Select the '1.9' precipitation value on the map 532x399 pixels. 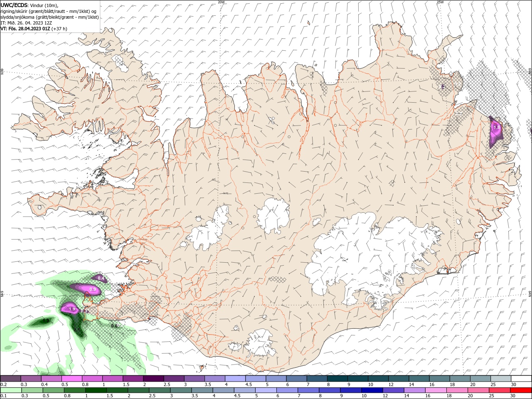pos(71,309)
